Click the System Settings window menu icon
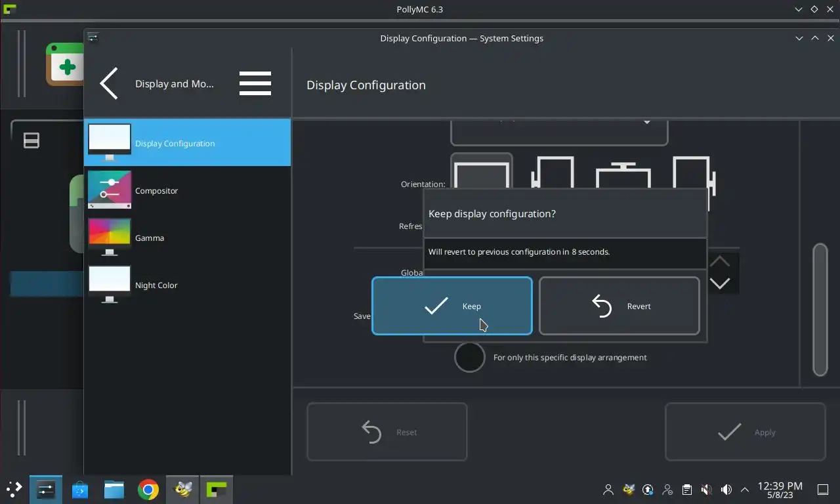 [x=93, y=37]
